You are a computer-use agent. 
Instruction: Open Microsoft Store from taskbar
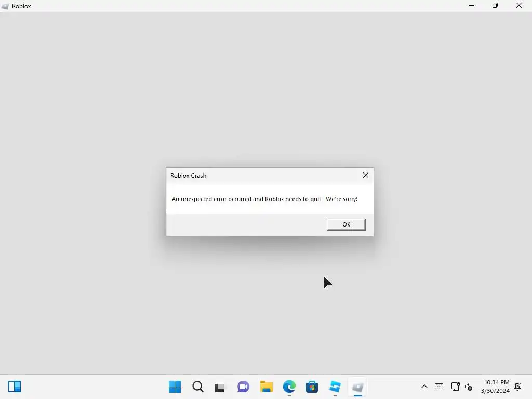(312, 387)
